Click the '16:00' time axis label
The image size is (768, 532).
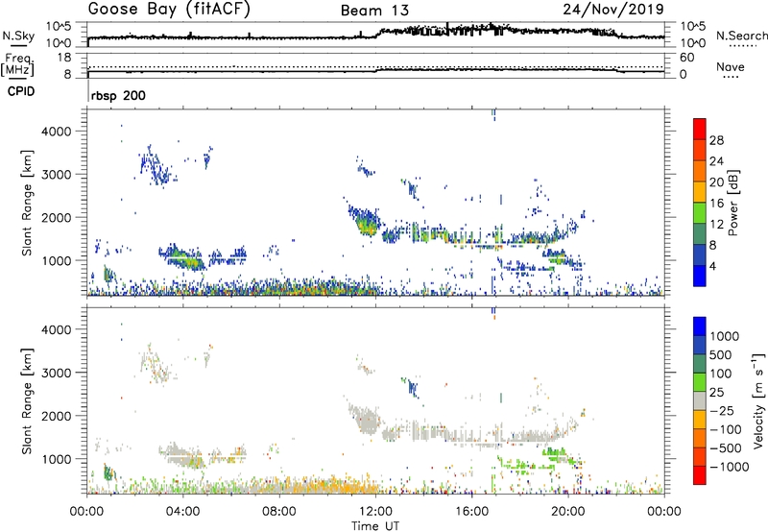(471, 512)
